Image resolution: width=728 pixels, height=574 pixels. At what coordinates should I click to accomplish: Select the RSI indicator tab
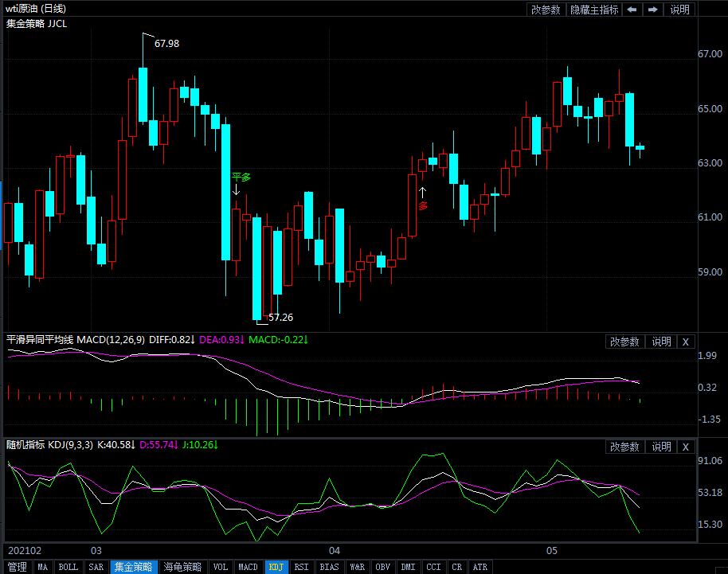(x=301, y=567)
